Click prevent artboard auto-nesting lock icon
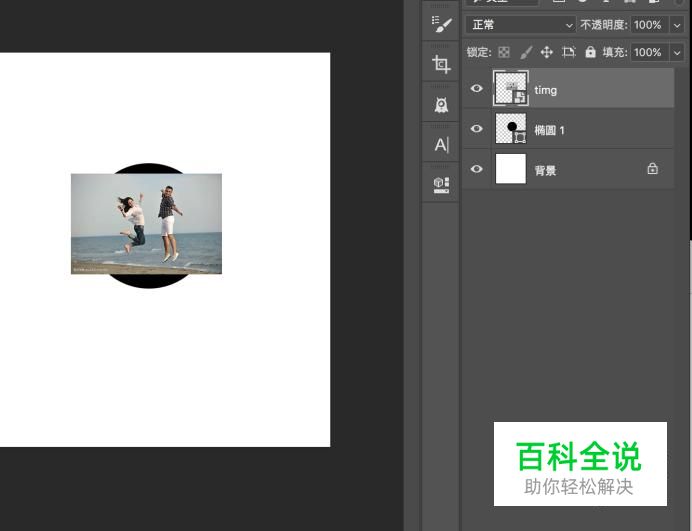 pos(569,52)
